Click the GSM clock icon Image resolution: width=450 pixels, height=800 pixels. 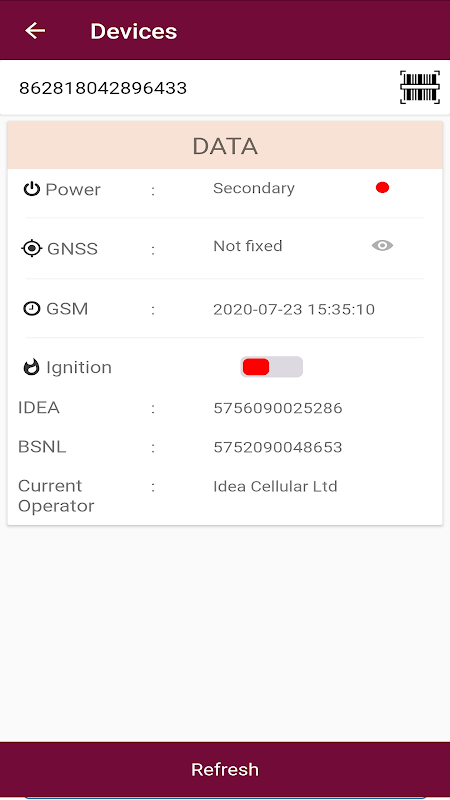pos(32,309)
